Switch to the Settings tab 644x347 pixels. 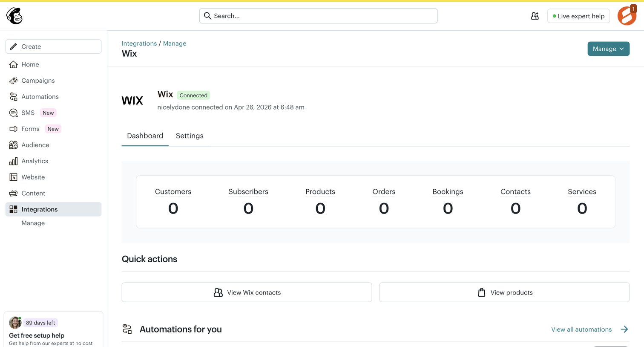pyautogui.click(x=190, y=136)
